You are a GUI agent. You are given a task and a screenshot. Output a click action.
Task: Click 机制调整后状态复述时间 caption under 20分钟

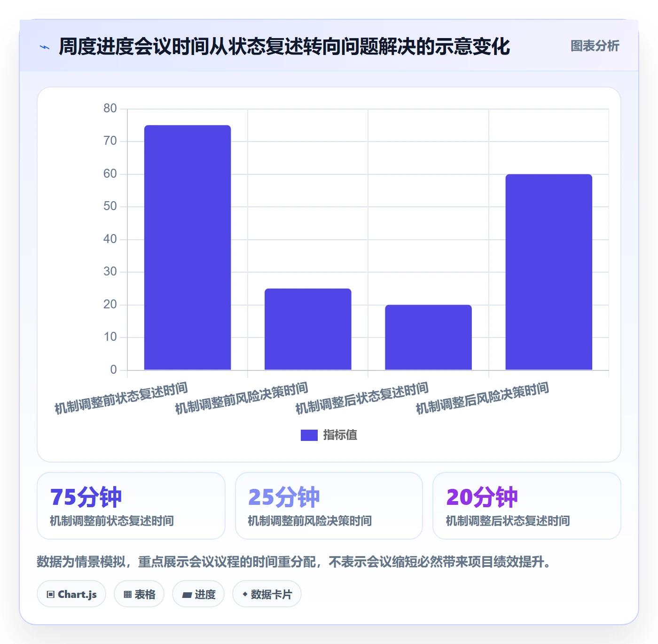pos(508,521)
